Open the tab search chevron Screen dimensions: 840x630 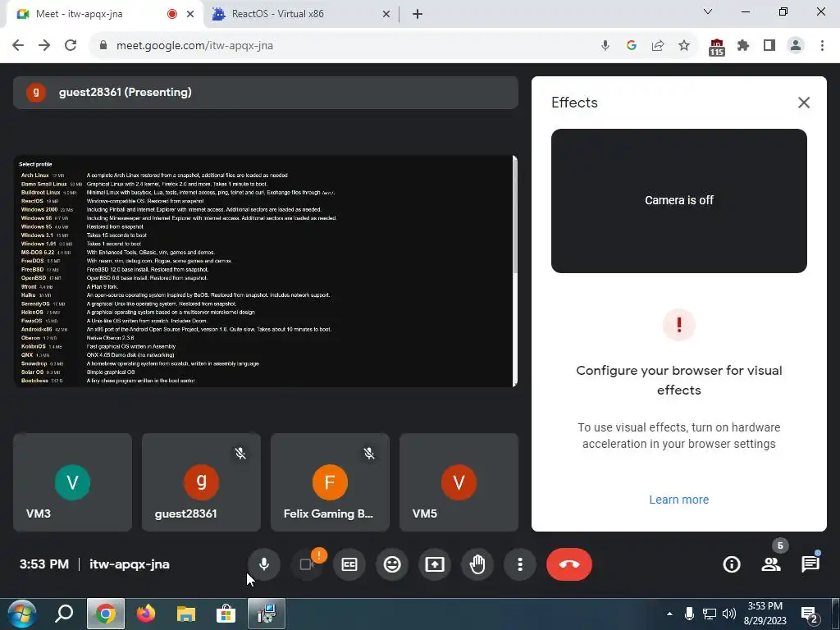coord(708,11)
